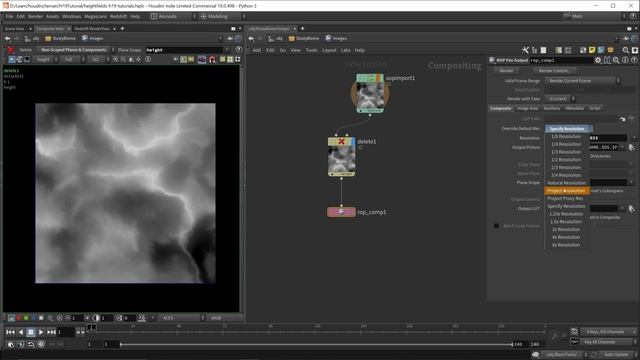Image resolution: width=640 pixels, height=360 pixels.
Task: Open the Redshift menu
Action: click(118, 16)
